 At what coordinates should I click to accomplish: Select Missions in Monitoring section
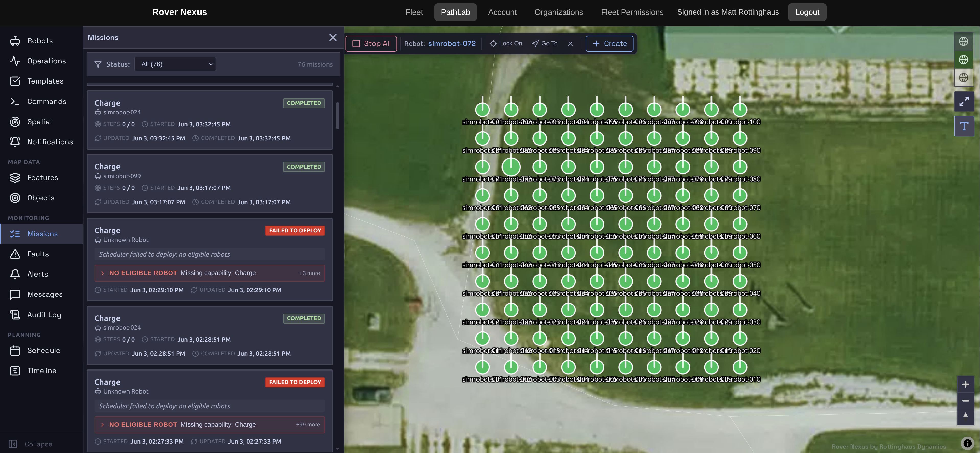[x=41, y=234]
